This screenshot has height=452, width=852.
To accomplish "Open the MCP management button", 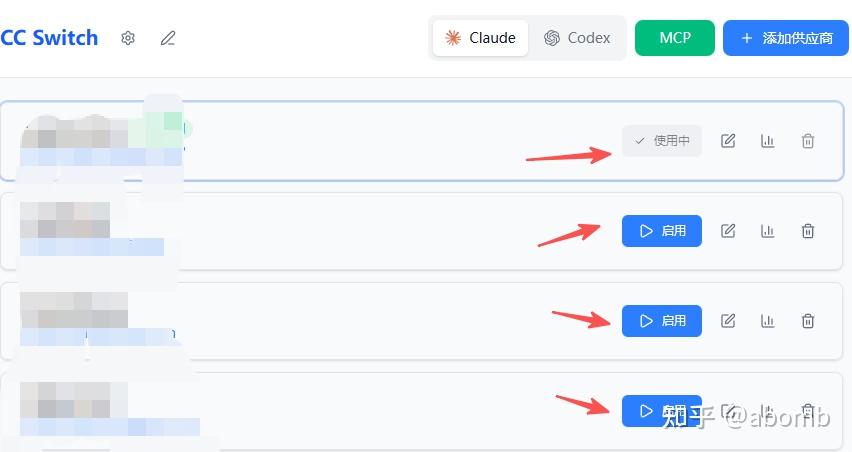I will (675, 38).
